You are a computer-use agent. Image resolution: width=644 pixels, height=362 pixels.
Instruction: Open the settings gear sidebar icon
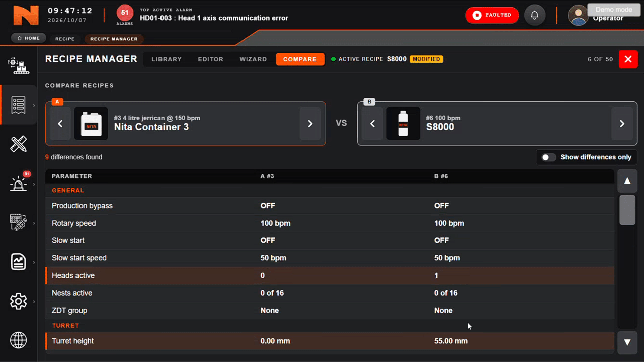click(18, 301)
